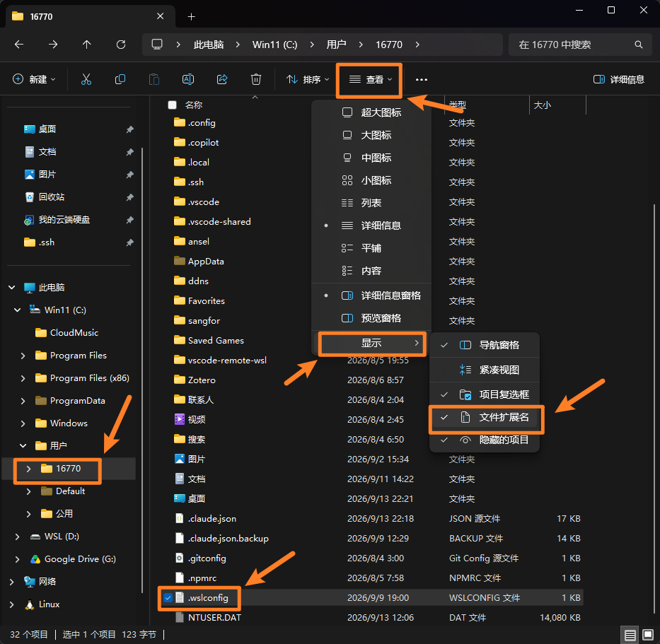Collapse the Win11 (C:) tree node
660x644 pixels.
[x=17, y=310]
